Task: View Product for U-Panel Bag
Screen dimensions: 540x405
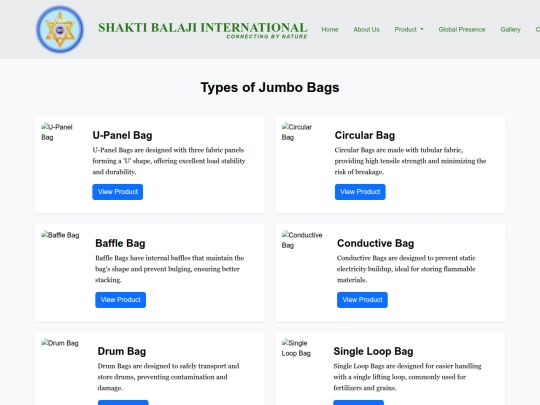Action: click(x=117, y=192)
